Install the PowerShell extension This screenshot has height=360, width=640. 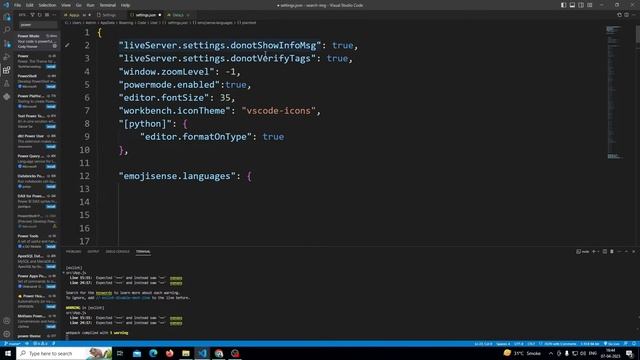click(x=51, y=87)
